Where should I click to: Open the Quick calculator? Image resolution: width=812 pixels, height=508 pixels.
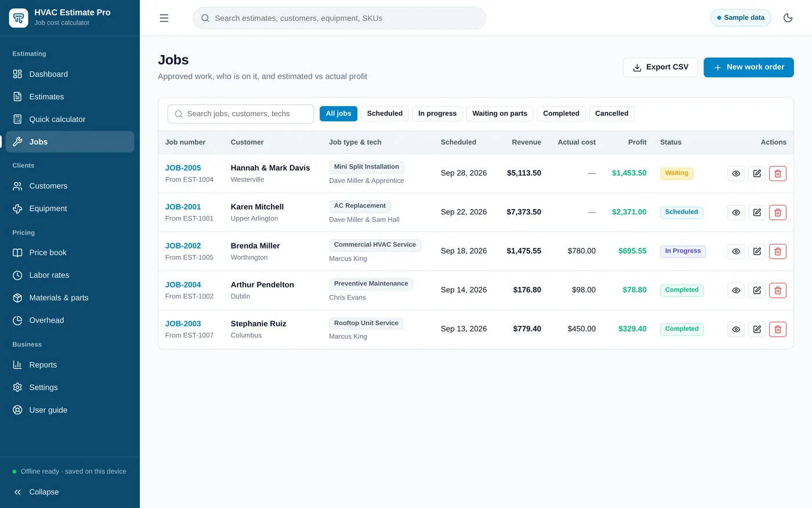click(x=70, y=120)
